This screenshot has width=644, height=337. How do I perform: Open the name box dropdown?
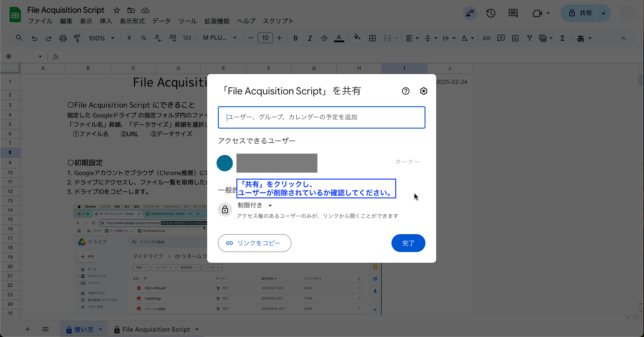click(40, 56)
